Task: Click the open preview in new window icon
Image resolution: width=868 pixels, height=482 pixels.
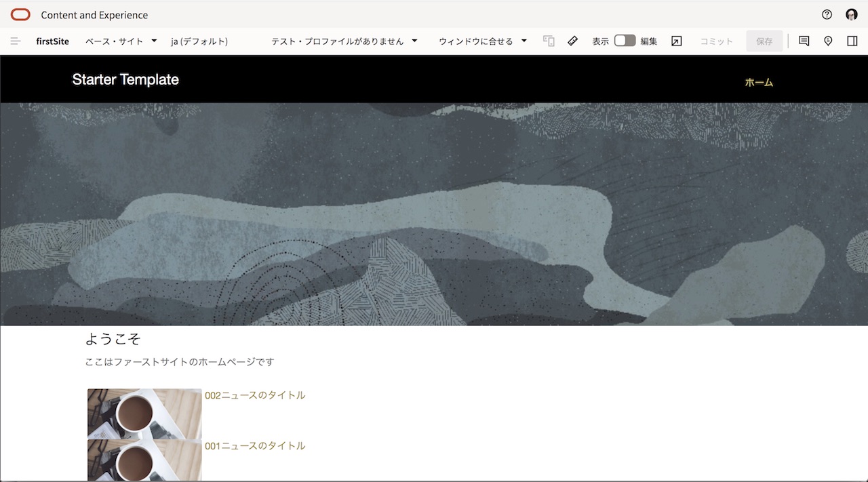Action: [x=676, y=41]
